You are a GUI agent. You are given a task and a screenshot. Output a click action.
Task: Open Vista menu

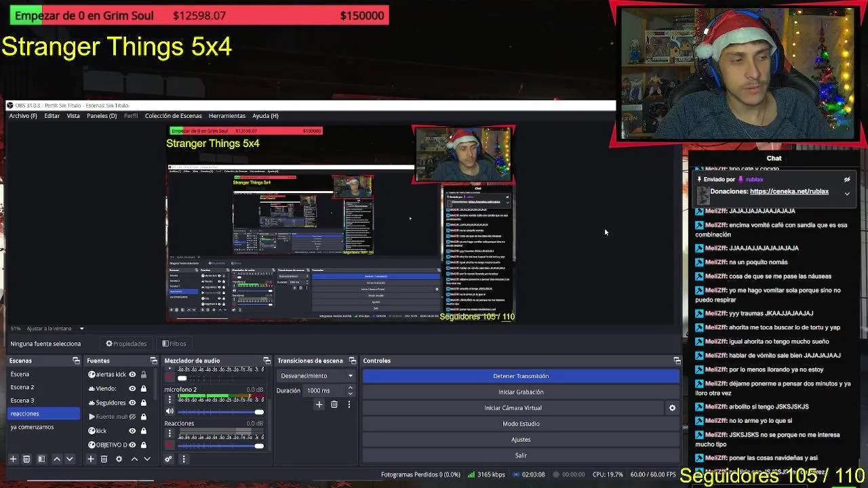click(73, 116)
